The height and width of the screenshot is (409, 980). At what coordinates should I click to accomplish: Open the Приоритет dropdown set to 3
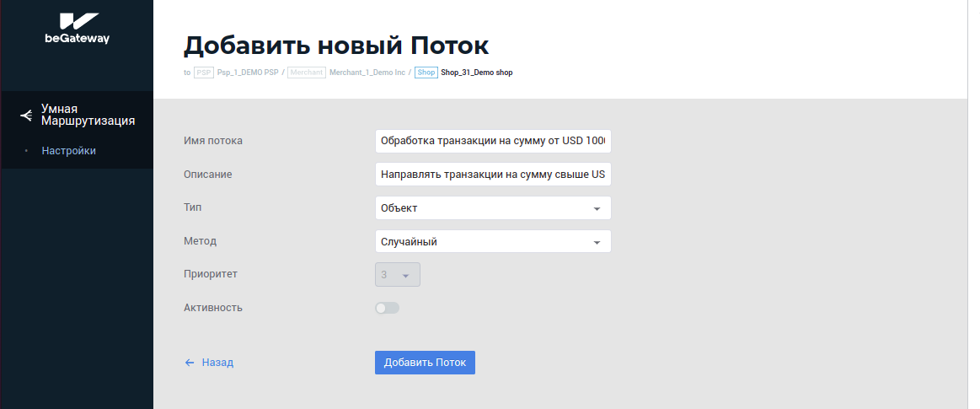[397, 275]
